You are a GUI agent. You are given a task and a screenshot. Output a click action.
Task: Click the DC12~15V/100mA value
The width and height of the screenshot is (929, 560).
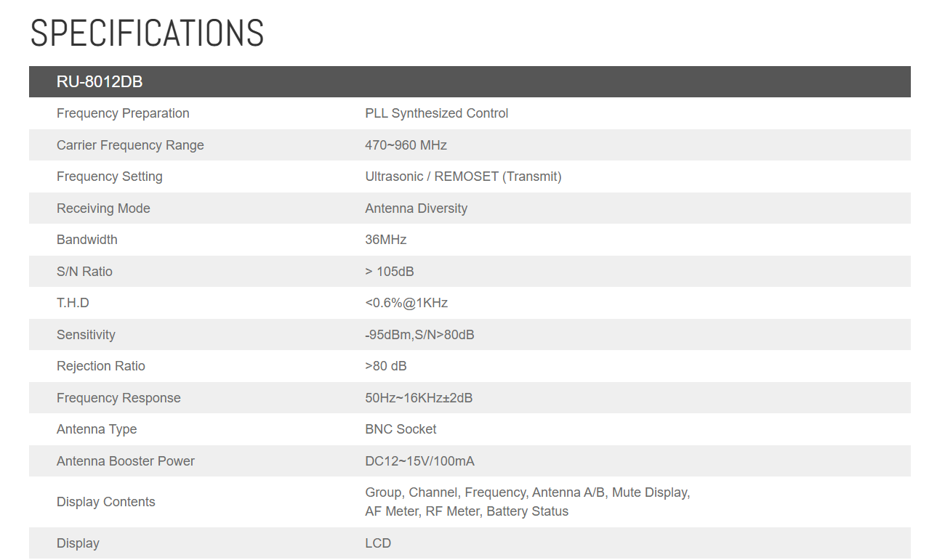coord(419,461)
